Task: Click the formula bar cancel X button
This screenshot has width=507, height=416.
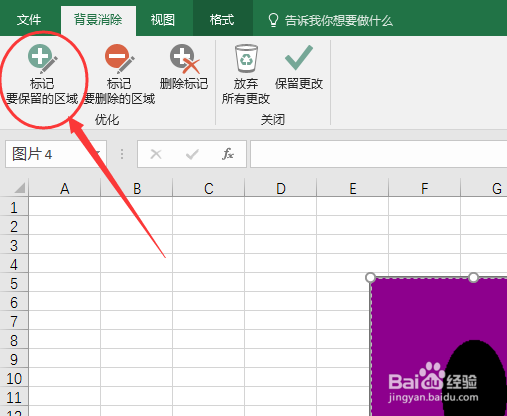Action: click(x=156, y=154)
